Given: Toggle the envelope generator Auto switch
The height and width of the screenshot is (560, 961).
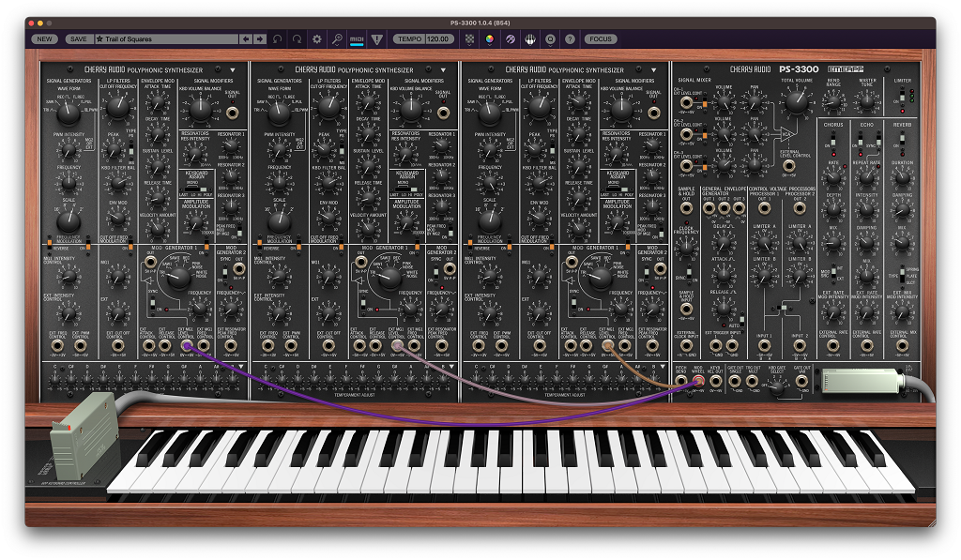Looking at the screenshot, I should pyautogui.click(x=741, y=320).
